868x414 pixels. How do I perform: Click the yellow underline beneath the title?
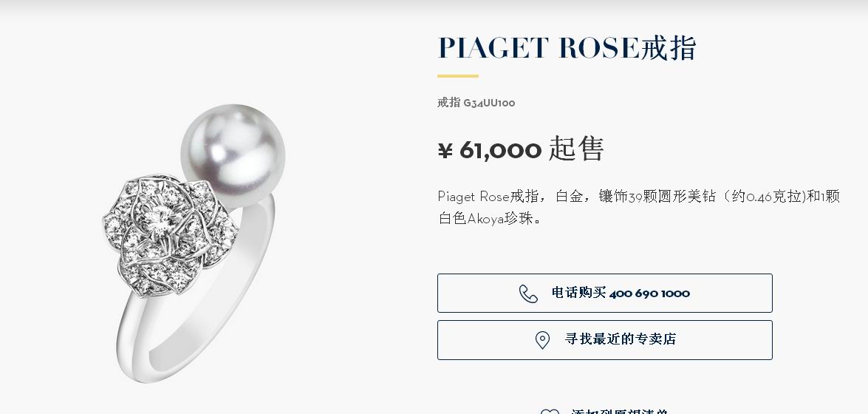(458, 76)
